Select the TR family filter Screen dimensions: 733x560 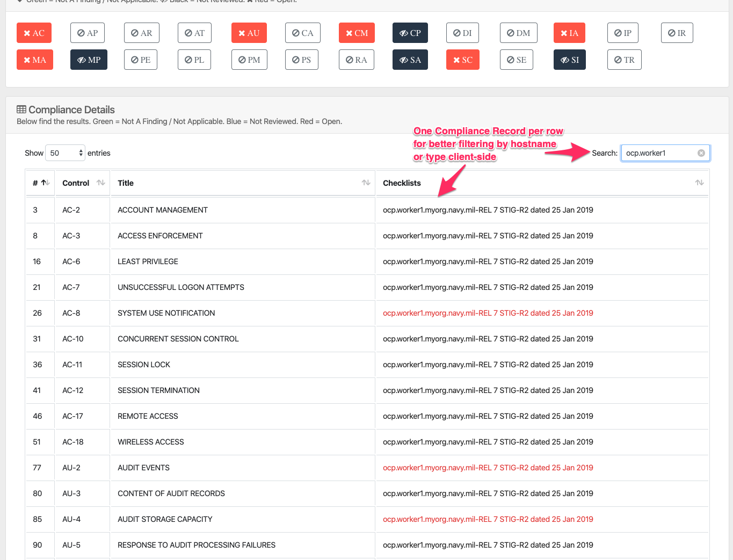pos(624,60)
